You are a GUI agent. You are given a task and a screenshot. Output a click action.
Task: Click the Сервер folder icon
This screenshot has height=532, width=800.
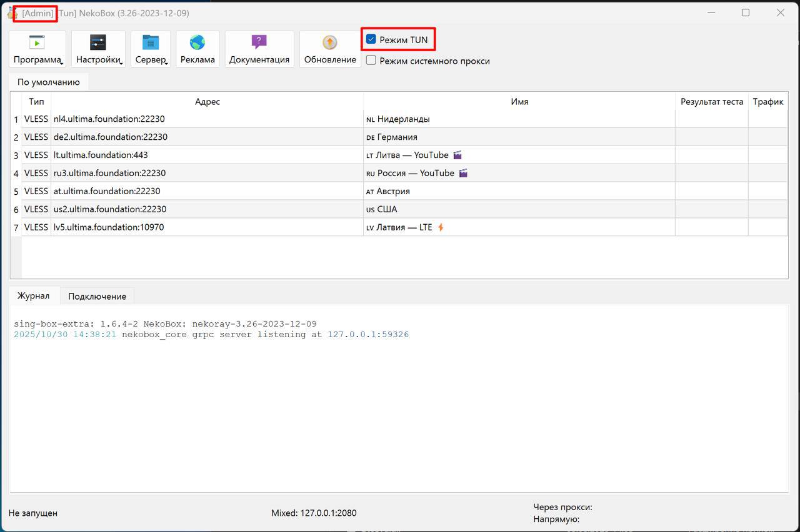(x=151, y=42)
